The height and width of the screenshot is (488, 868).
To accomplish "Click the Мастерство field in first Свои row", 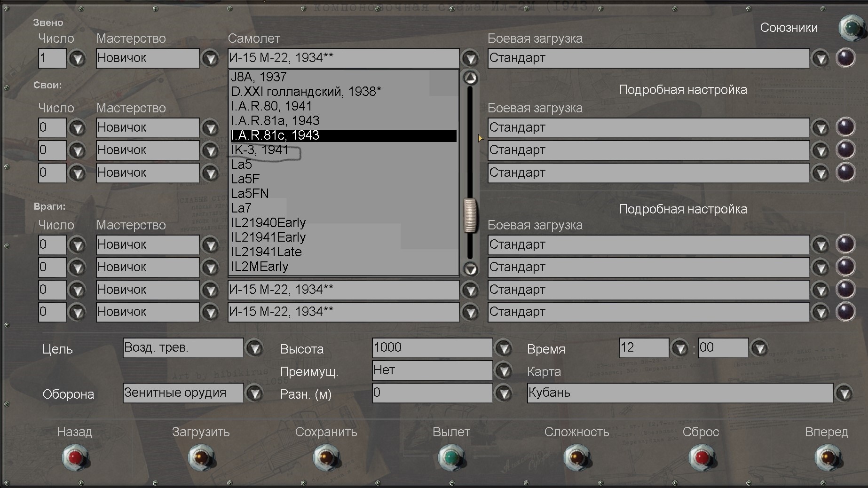I will (x=148, y=128).
